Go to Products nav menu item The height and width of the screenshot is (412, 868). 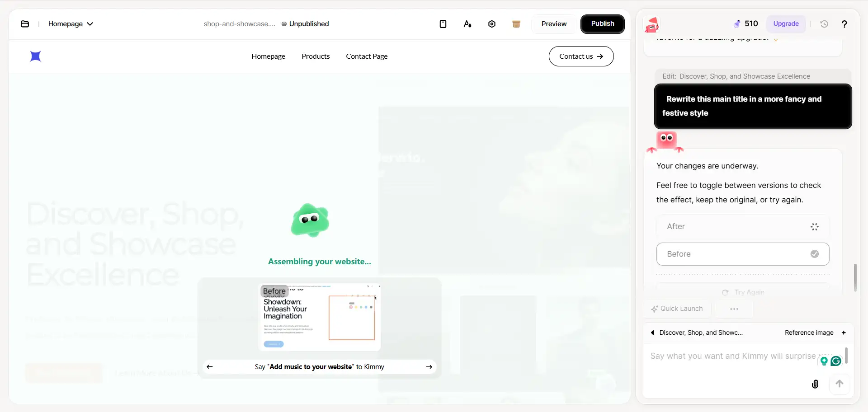316,56
